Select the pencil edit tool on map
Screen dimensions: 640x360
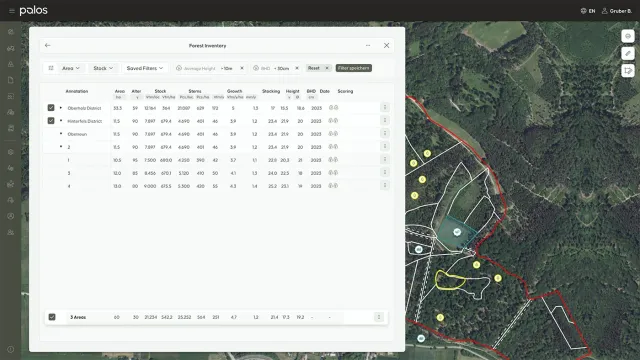point(628,53)
